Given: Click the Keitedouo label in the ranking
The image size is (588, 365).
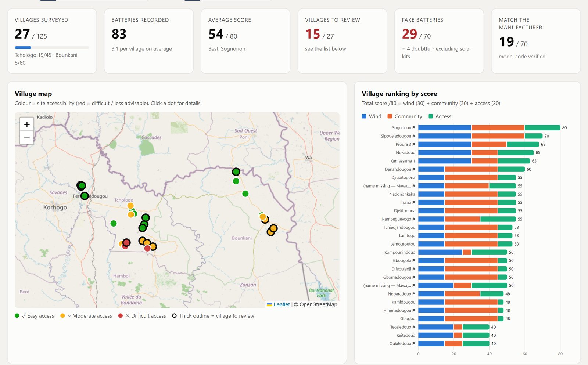Looking at the screenshot, I should (x=406, y=335).
